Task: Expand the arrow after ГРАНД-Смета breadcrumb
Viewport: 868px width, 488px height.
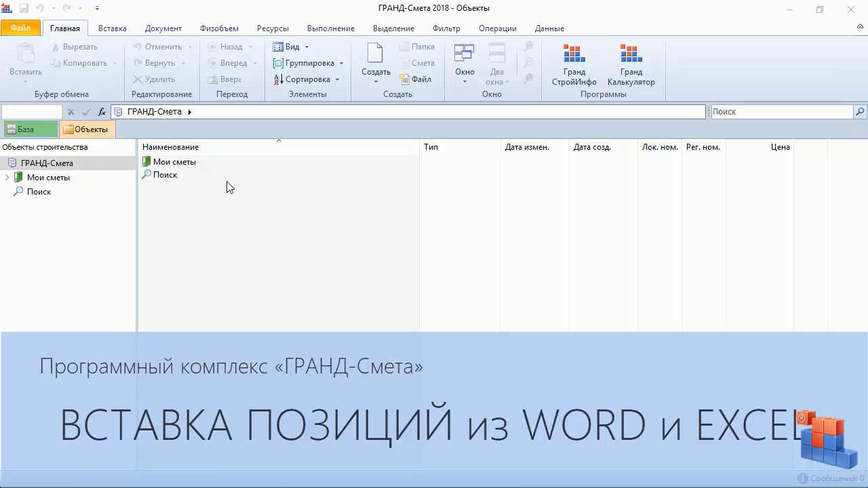Action: [x=190, y=112]
